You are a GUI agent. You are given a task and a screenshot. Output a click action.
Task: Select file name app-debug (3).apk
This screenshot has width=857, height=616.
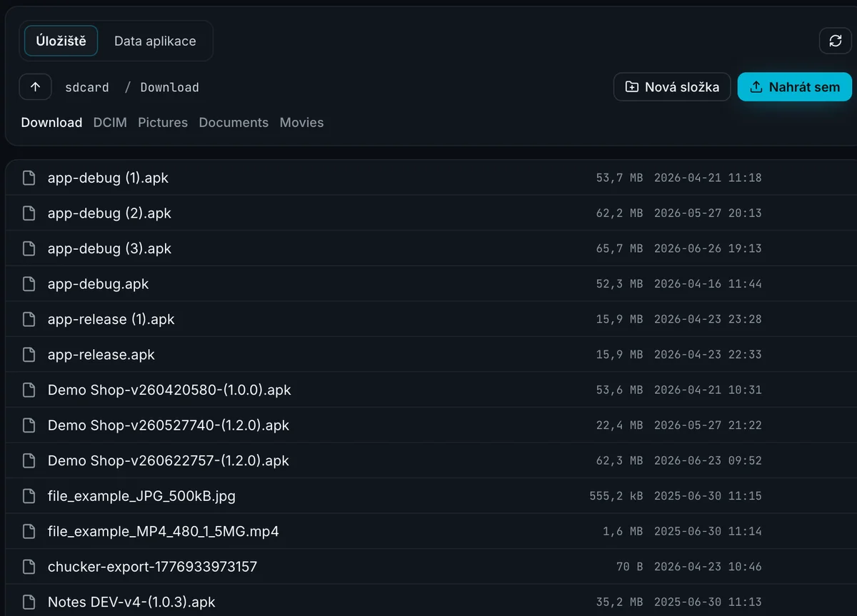pyautogui.click(x=109, y=248)
